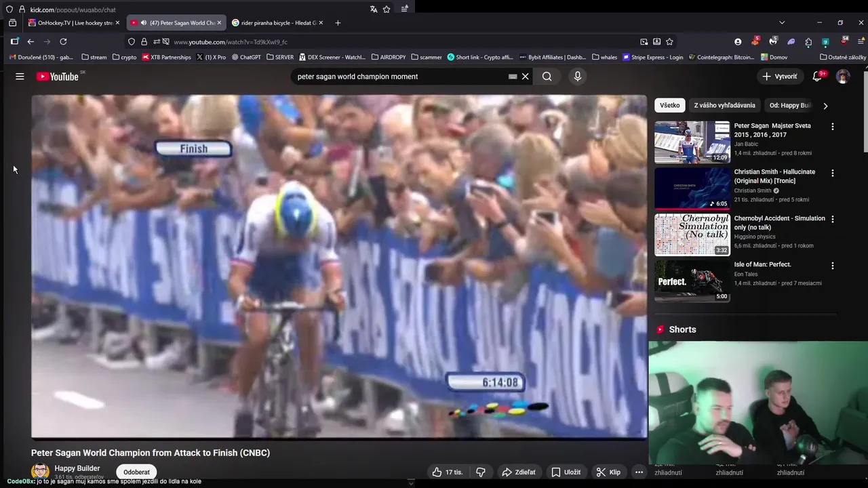
Task: Translate page icon in kick.com window
Action: (374, 9)
